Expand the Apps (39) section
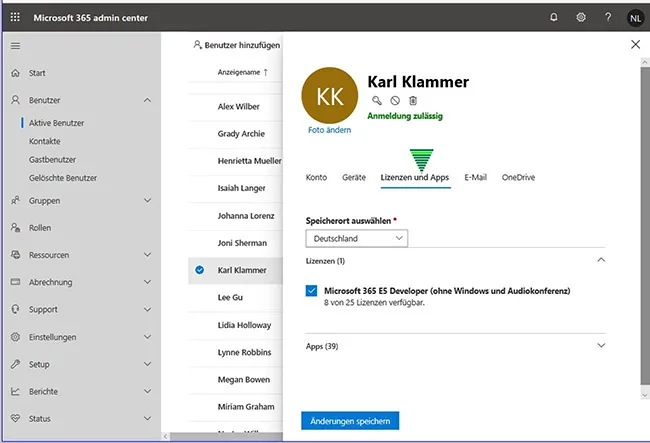The height and width of the screenshot is (443, 650). pos(601,345)
